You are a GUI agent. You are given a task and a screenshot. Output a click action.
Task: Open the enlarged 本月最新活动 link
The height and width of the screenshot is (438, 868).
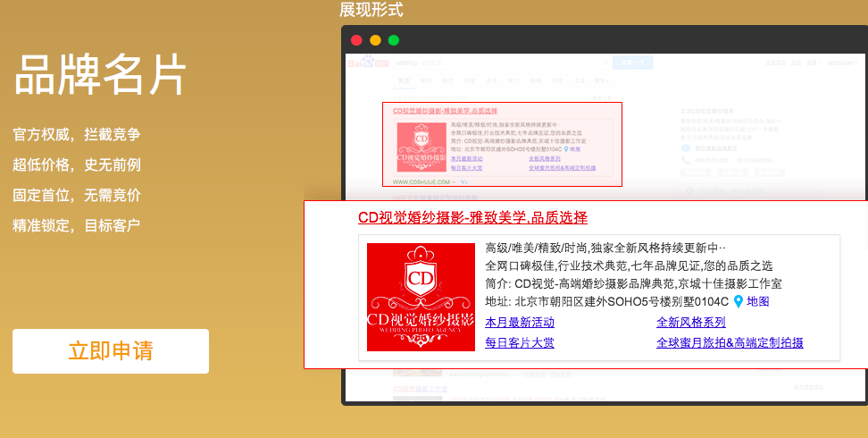[x=519, y=322]
